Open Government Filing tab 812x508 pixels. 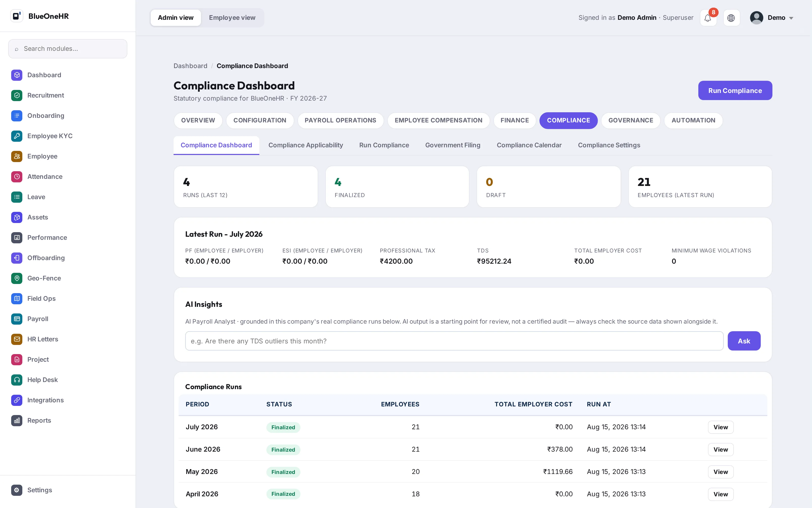tap(453, 145)
